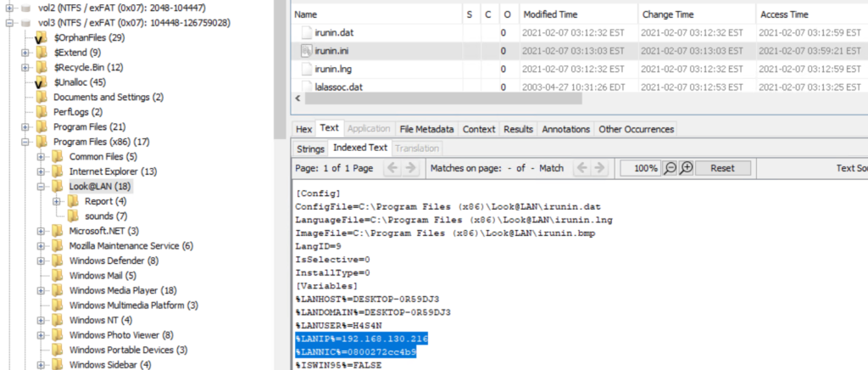Click the horizontal scrollbar thumb in file table

pyautogui.click(x=442, y=98)
